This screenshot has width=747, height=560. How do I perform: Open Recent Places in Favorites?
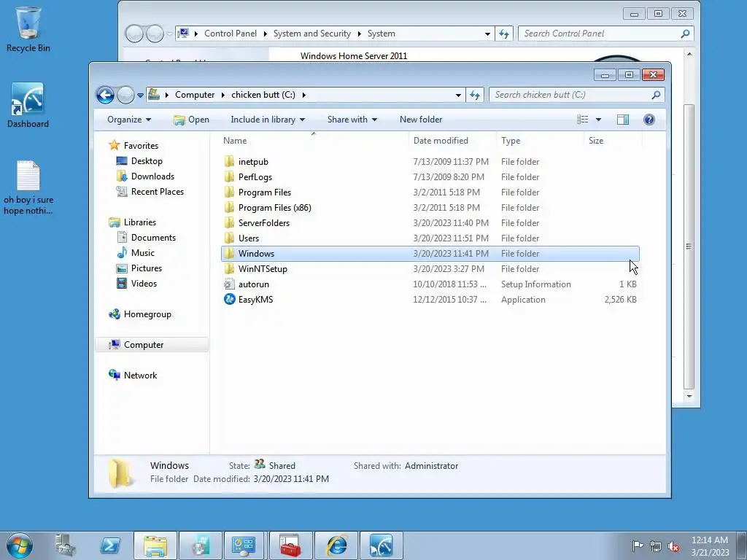pos(158,192)
